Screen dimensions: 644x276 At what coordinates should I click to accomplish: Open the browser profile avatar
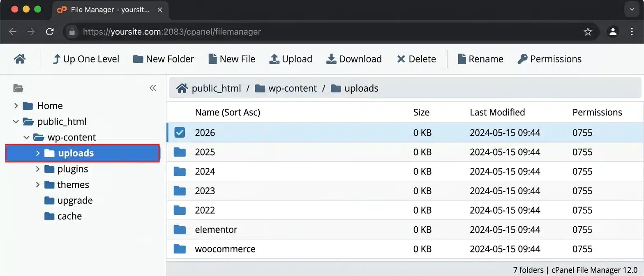click(613, 32)
